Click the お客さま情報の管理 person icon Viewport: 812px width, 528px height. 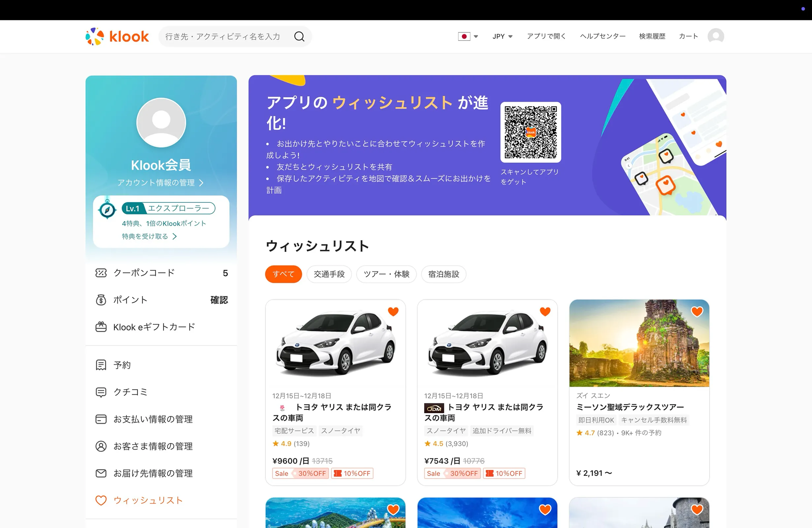101,446
